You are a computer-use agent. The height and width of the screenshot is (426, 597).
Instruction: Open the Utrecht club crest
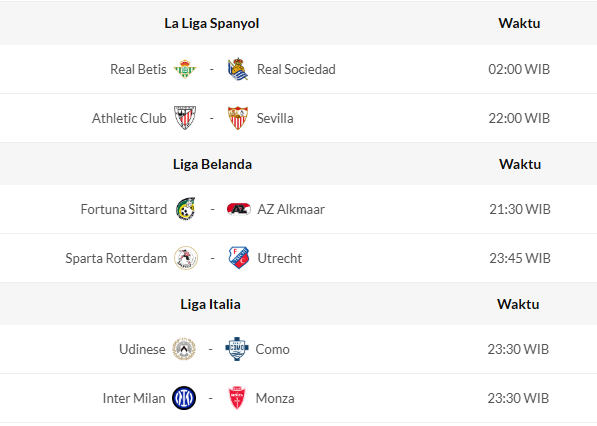(239, 258)
